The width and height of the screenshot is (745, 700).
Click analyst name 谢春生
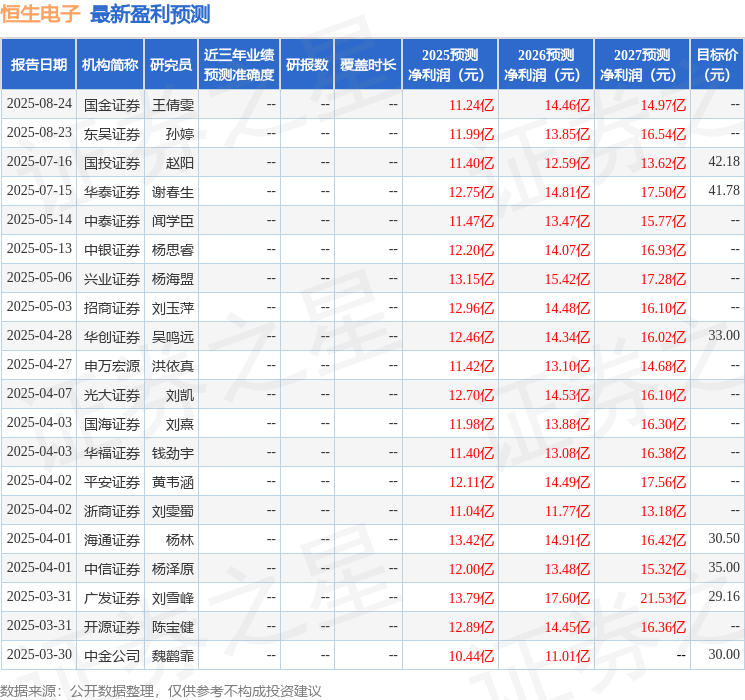click(x=173, y=192)
